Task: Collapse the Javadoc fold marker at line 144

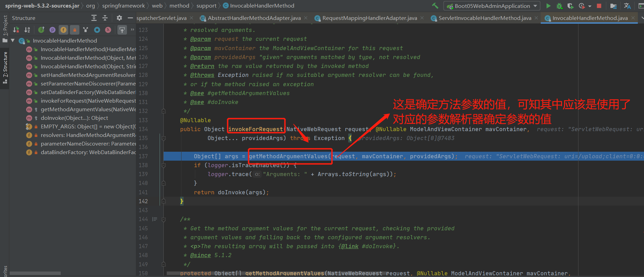Action: [x=164, y=219]
